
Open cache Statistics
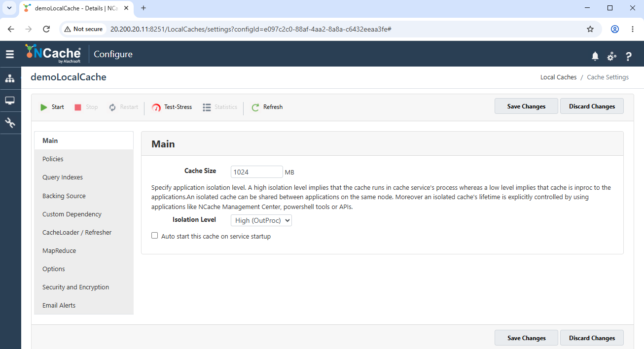(220, 107)
